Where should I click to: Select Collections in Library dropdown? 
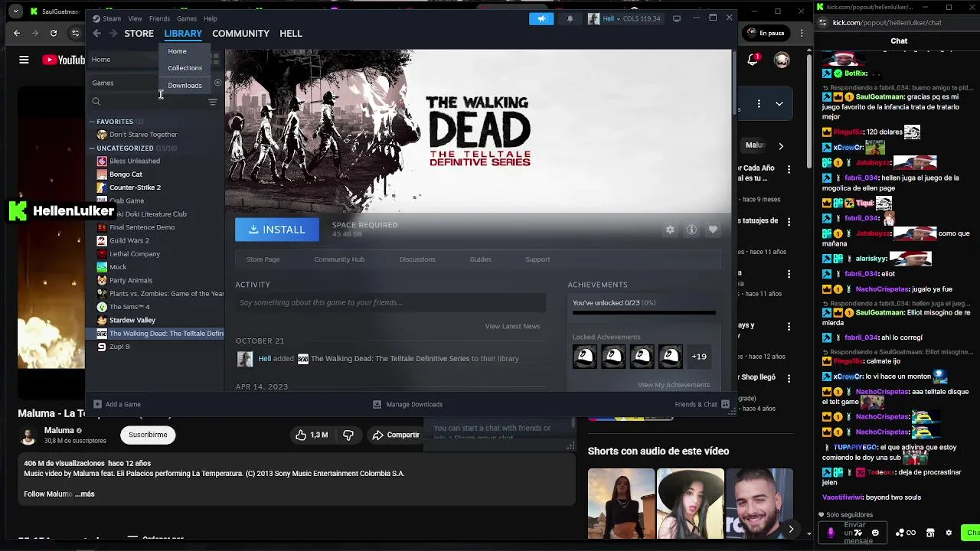185,68
